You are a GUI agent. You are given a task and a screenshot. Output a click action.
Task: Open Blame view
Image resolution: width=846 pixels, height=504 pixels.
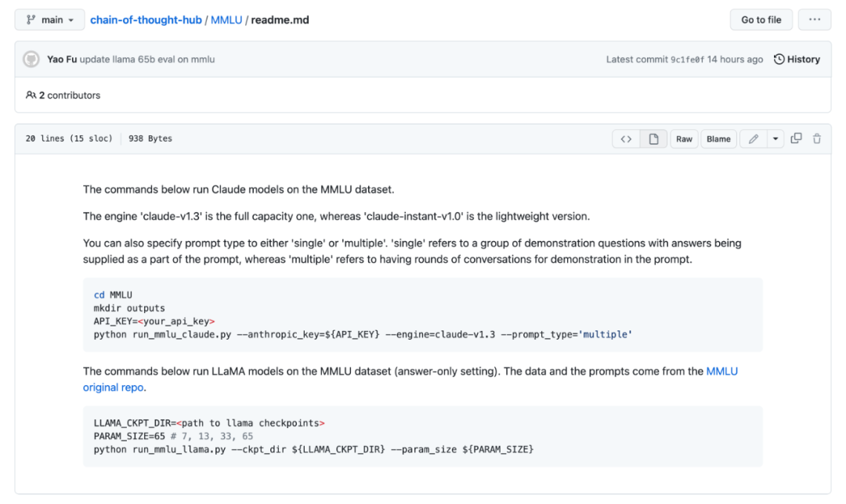coord(718,139)
